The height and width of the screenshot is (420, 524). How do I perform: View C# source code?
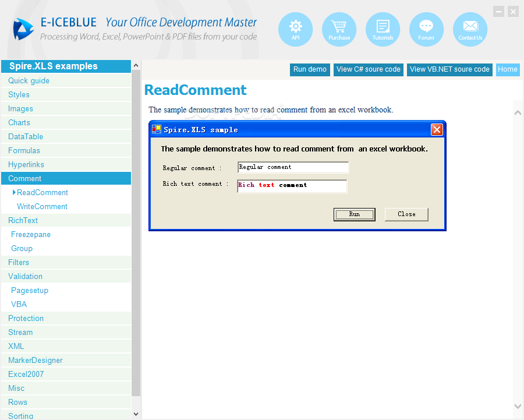point(369,69)
